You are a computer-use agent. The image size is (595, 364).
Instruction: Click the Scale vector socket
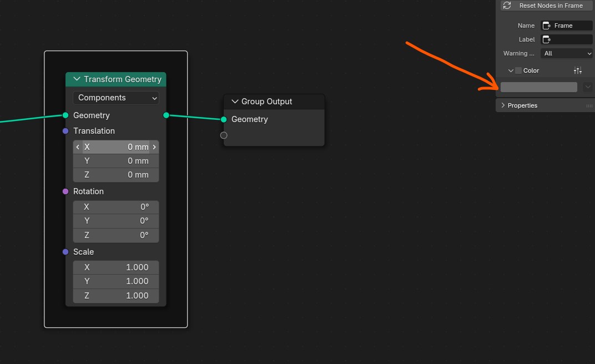[x=65, y=252]
